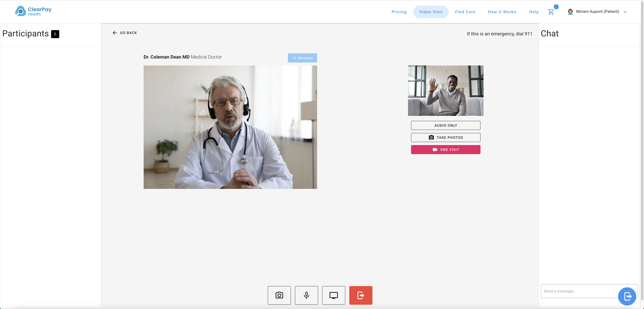Click the Go Back arrow

[x=115, y=33]
